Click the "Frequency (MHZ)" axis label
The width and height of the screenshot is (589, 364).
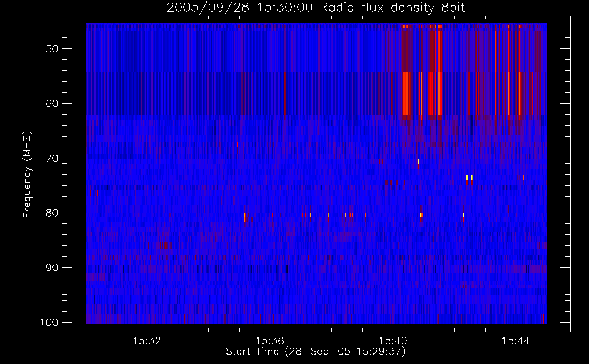click(x=27, y=175)
